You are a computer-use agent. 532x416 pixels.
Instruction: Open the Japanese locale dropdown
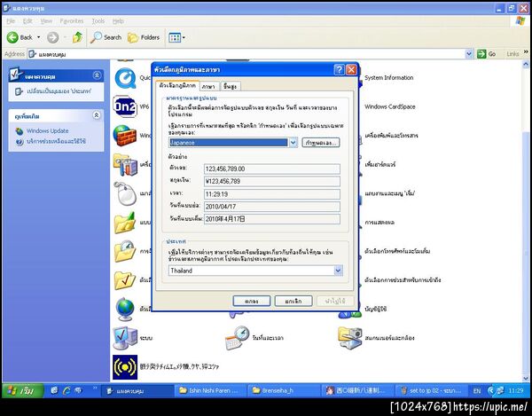293,143
